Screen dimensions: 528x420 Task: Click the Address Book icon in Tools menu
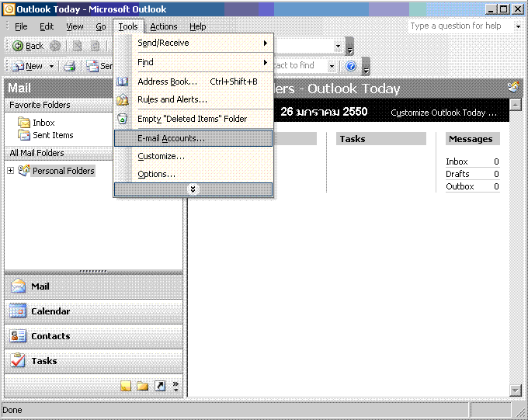click(122, 82)
